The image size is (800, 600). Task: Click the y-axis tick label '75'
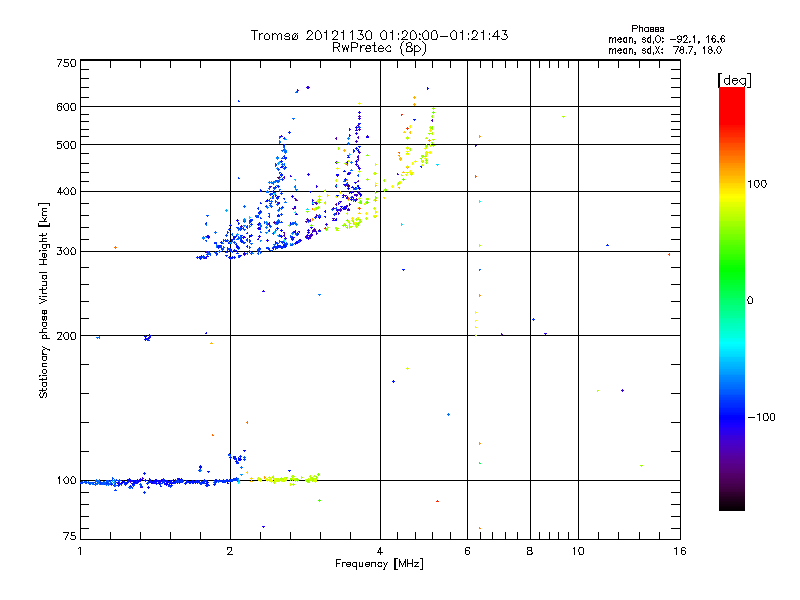[x=70, y=536]
